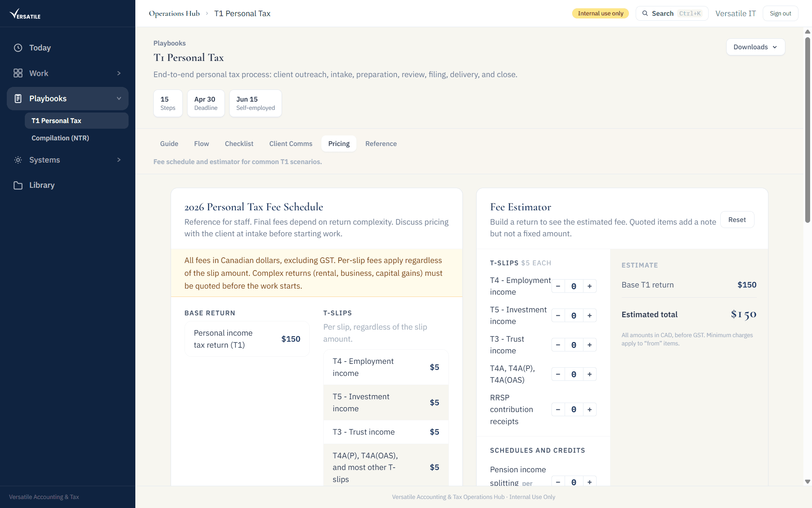This screenshot has width=812, height=508.
Task: Increase T3 Trust income count
Action: [589, 345]
